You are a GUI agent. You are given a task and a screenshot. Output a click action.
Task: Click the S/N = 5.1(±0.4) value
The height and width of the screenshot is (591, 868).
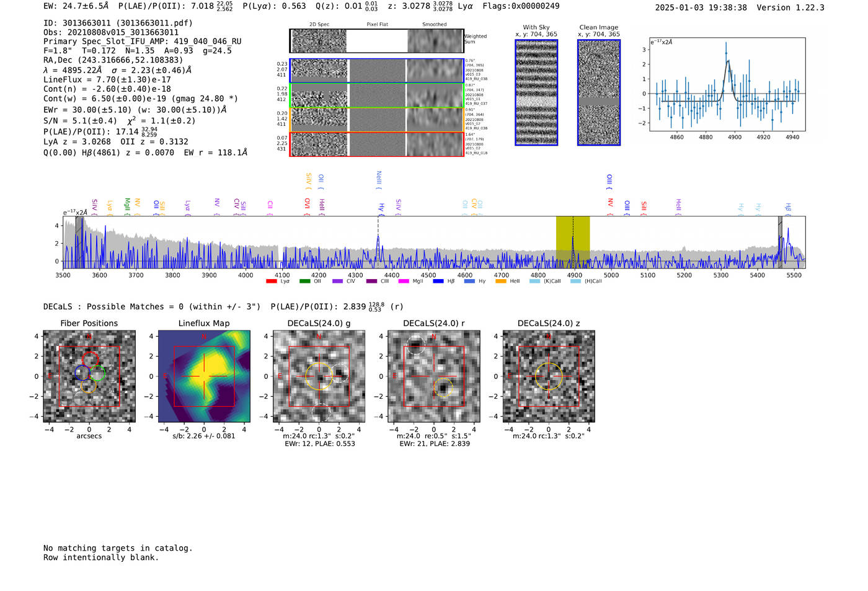click(x=80, y=121)
